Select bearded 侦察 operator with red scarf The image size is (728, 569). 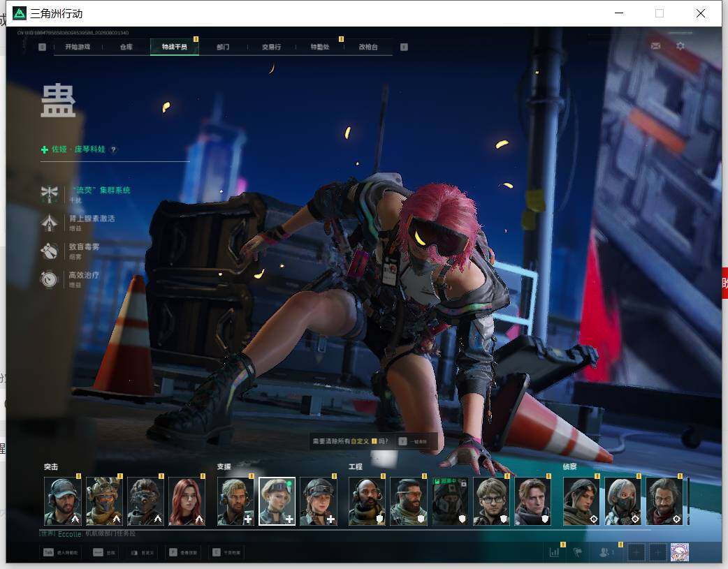[664, 501]
